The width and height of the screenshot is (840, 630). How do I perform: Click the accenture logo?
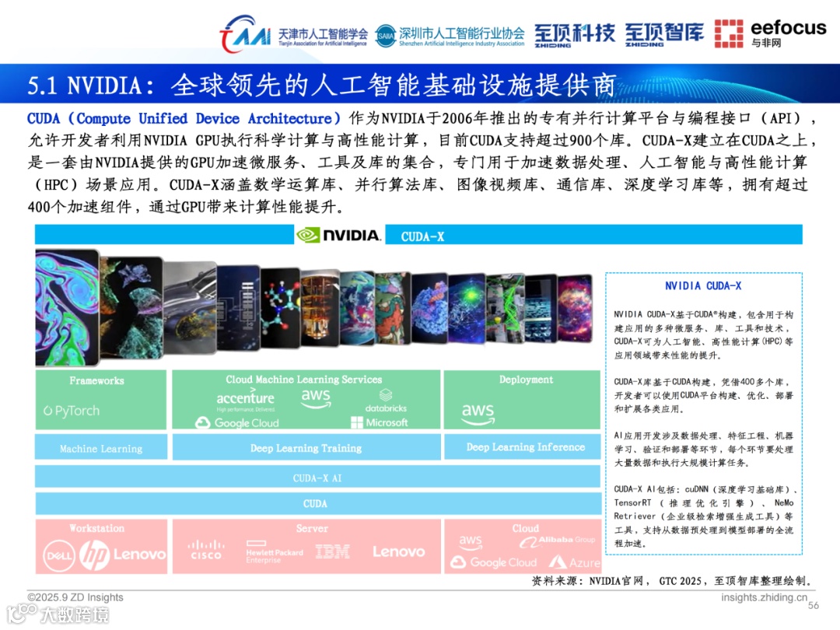(245, 400)
